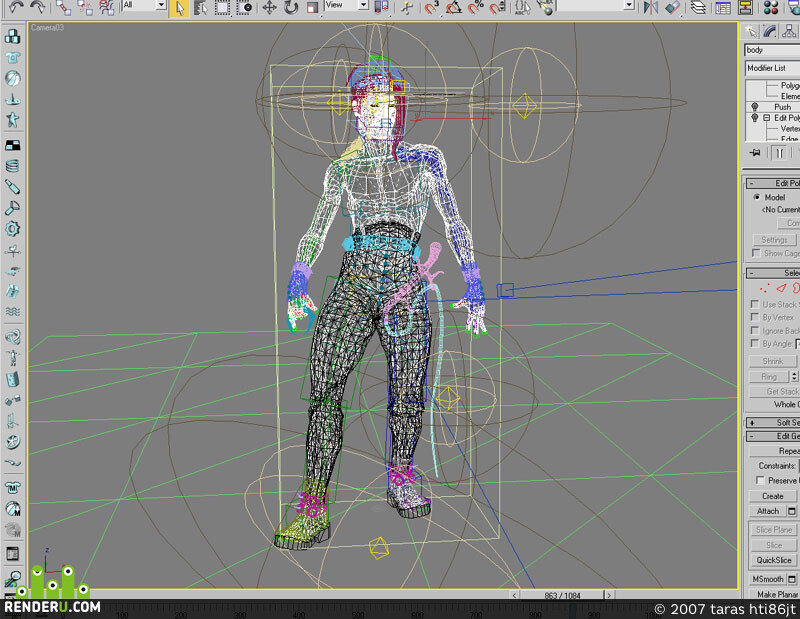This screenshot has height=619, width=800.
Task: Expand the Soft Selection rollout
Action: coord(773,423)
